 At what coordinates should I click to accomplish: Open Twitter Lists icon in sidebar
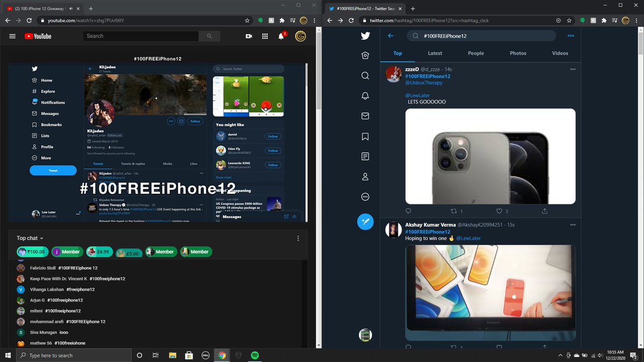click(x=365, y=156)
